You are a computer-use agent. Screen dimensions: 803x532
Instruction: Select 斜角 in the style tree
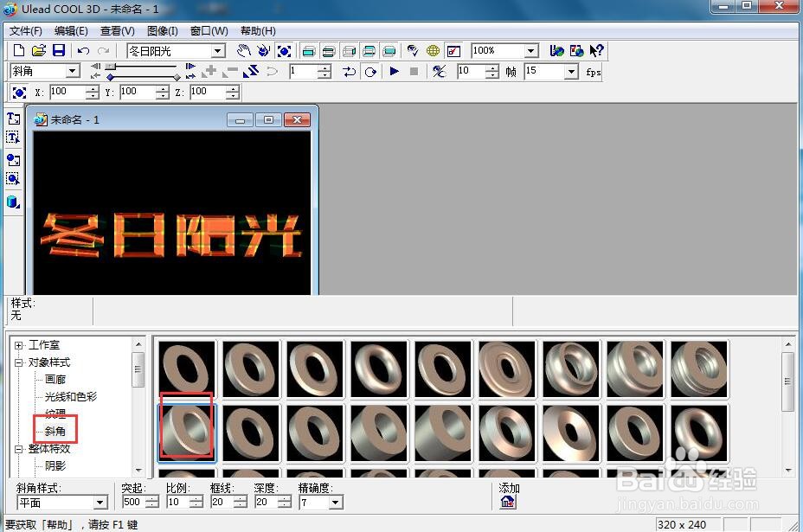click(x=55, y=432)
